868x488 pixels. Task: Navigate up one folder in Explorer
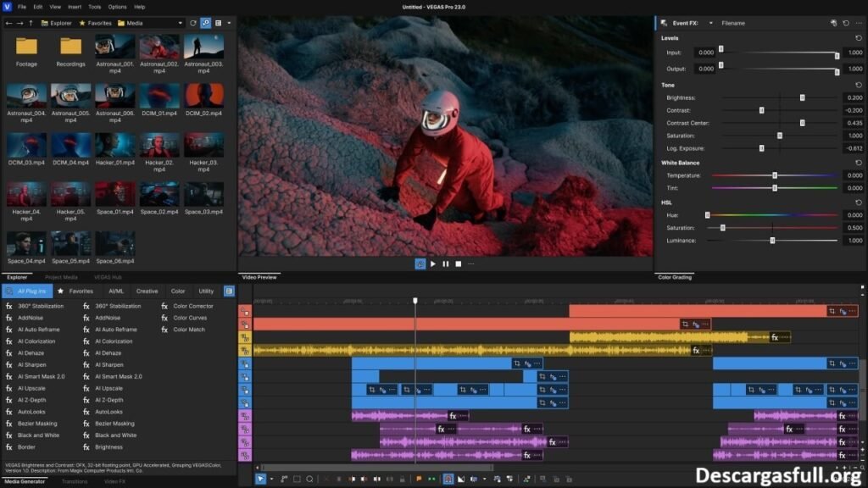point(31,23)
